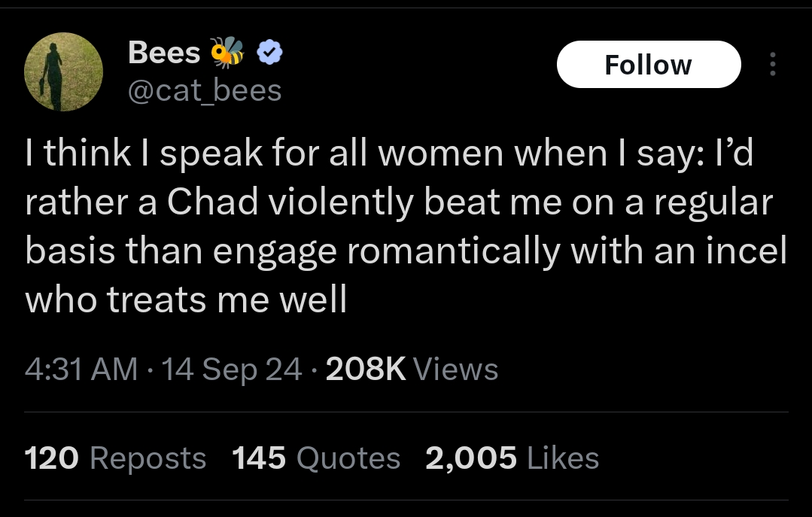View the 208K view count number
This screenshot has width=812, height=517.
(x=366, y=369)
